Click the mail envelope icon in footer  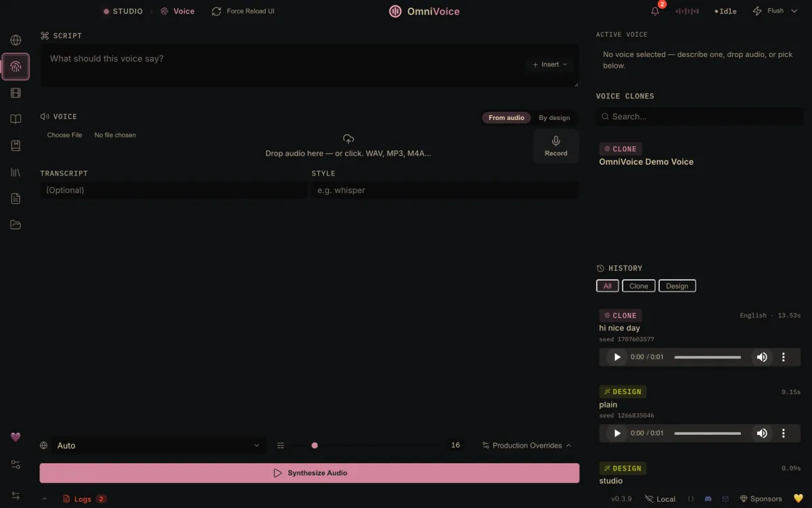[725, 499]
